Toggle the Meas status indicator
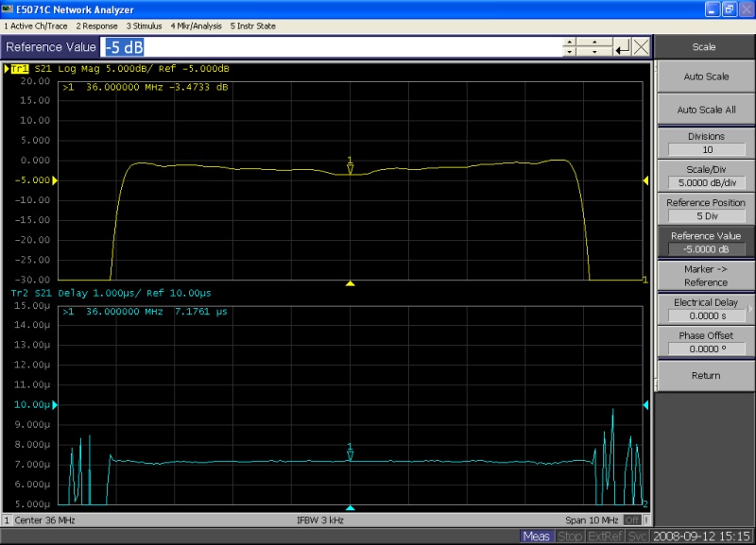 537,536
